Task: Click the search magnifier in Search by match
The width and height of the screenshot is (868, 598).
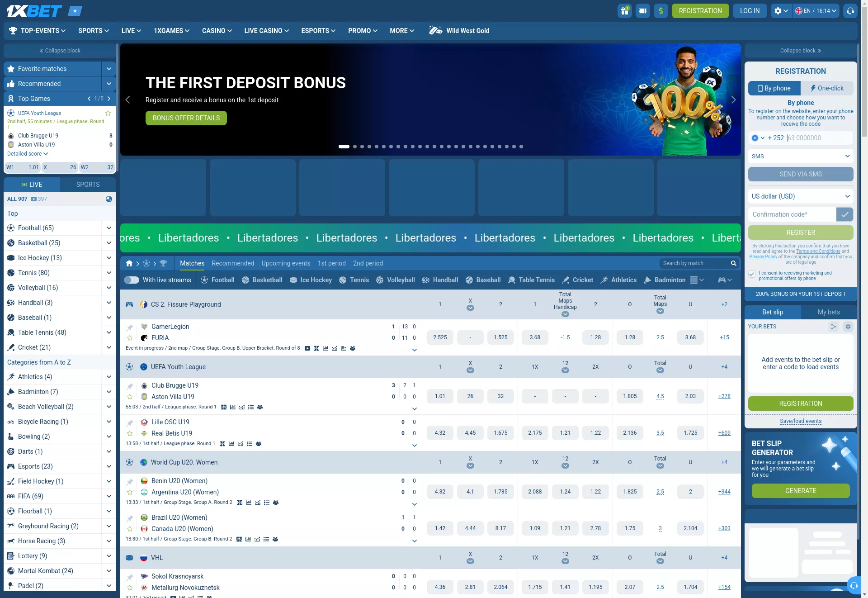Action: click(733, 263)
